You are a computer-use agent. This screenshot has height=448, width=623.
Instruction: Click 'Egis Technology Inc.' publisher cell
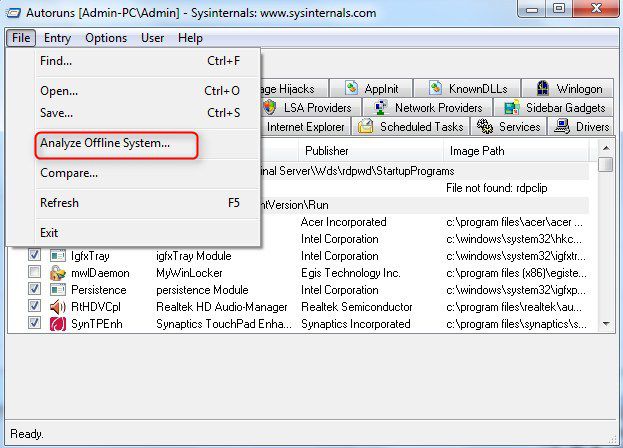click(x=350, y=273)
